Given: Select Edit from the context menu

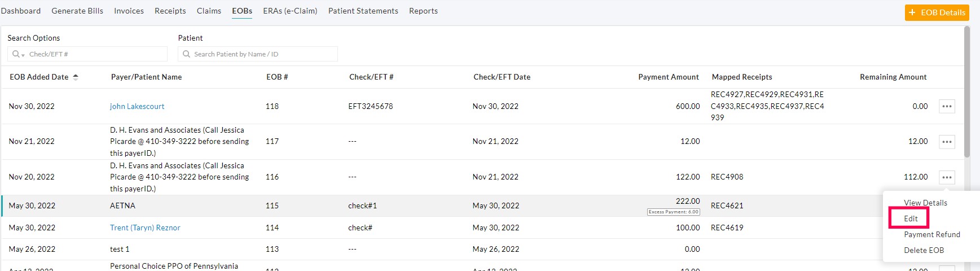Looking at the screenshot, I should pyautogui.click(x=911, y=218).
